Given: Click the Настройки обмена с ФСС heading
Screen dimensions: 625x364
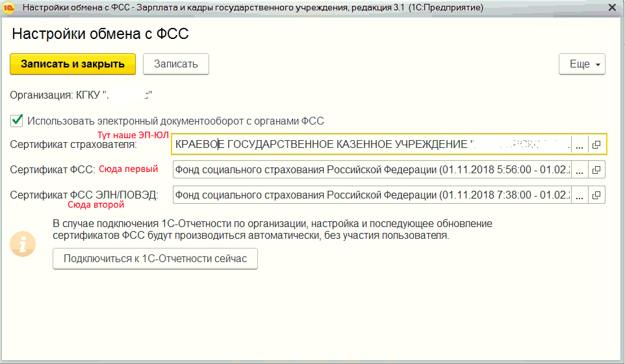Looking at the screenshot, I should [101, 34].
